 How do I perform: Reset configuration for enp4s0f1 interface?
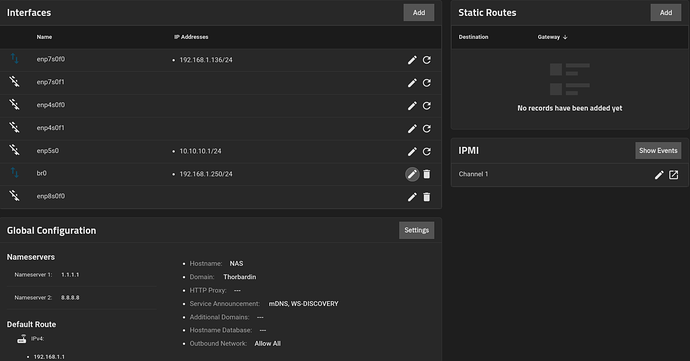(x=426, y=129)
